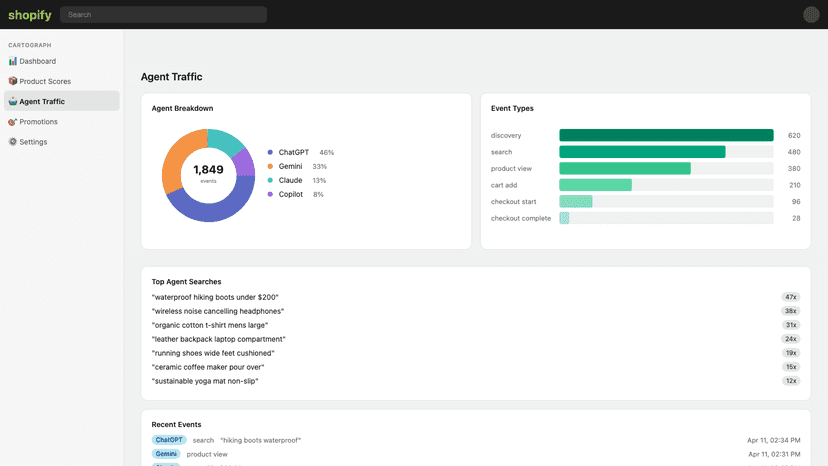
Task: Open Settings from the sidebar
Action: pos(62,142)
